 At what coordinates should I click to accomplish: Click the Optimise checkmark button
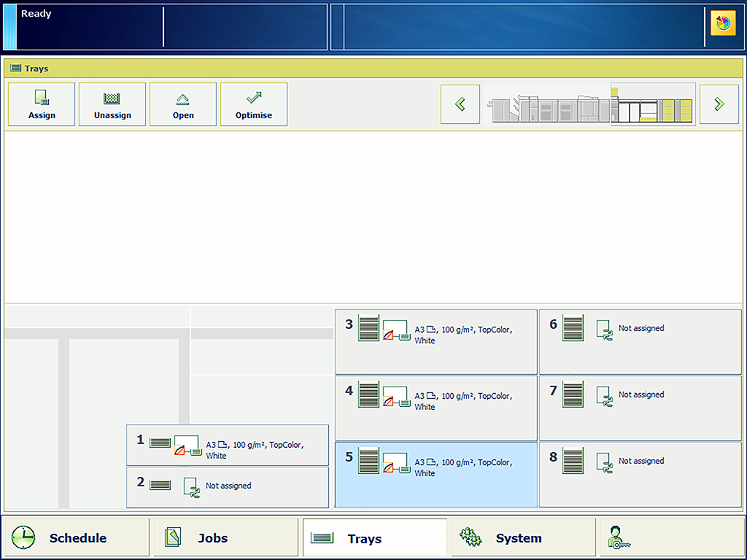tap(254, 104)
